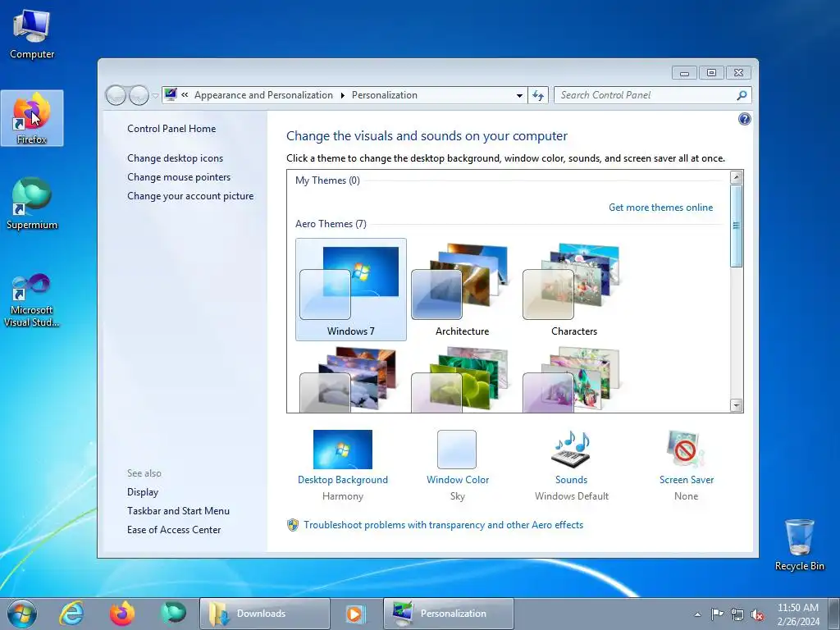
Task: Switch to Downloads folder taskbar button
Action: [x=265, y=614]
